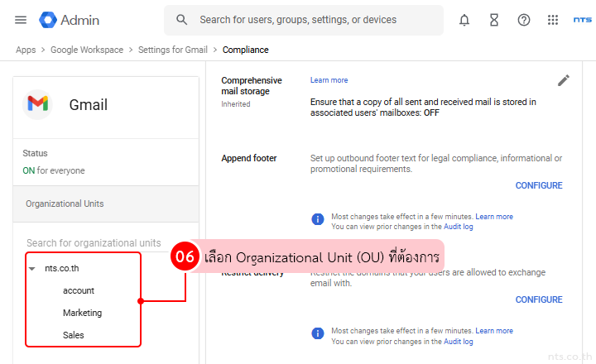Click info icon under Restrict delivery
This screenshot has height=364, width=596.
pos(317,333)
